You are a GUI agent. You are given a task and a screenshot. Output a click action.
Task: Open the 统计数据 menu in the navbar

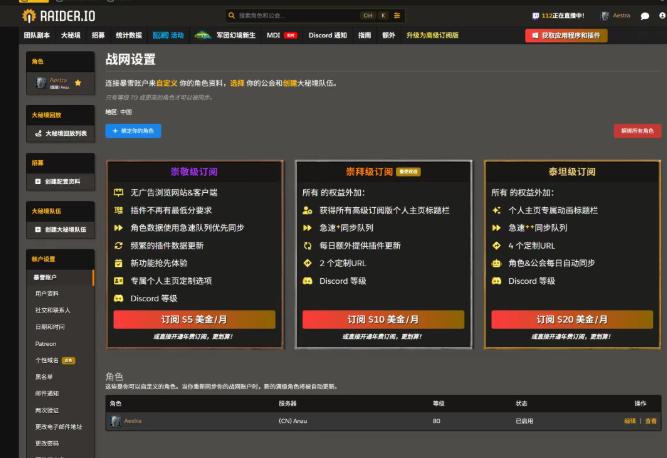128,35
